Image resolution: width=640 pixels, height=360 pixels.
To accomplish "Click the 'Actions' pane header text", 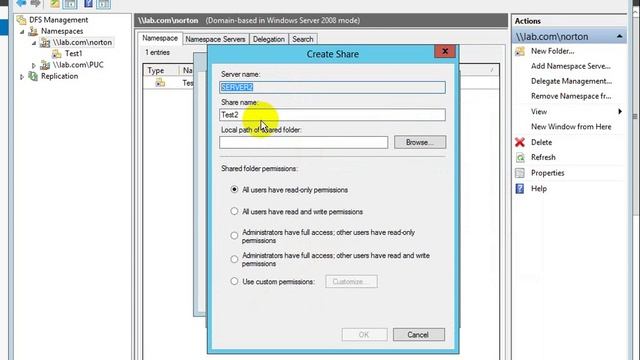I will [x=527, y=21].
